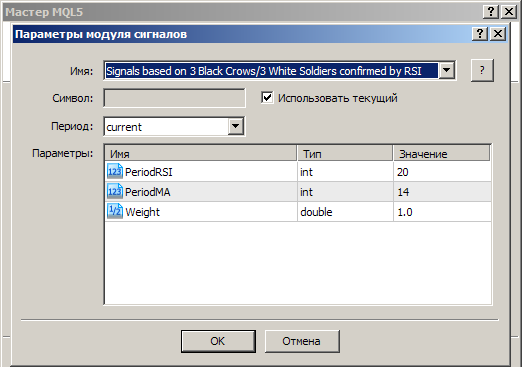The image size is (522, 367).
Task: Select the Weight parameter row
Action: pos(298,212)
